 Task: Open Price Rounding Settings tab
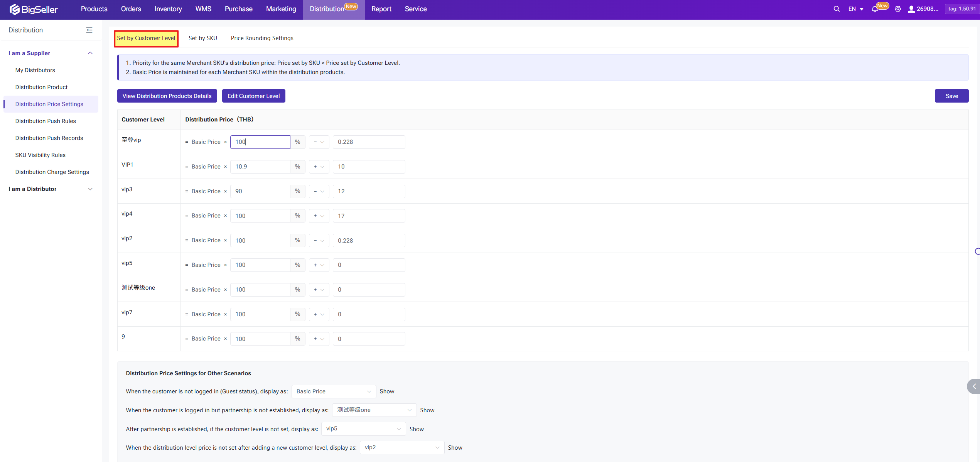pyautogui.click(x=262, y=38)
